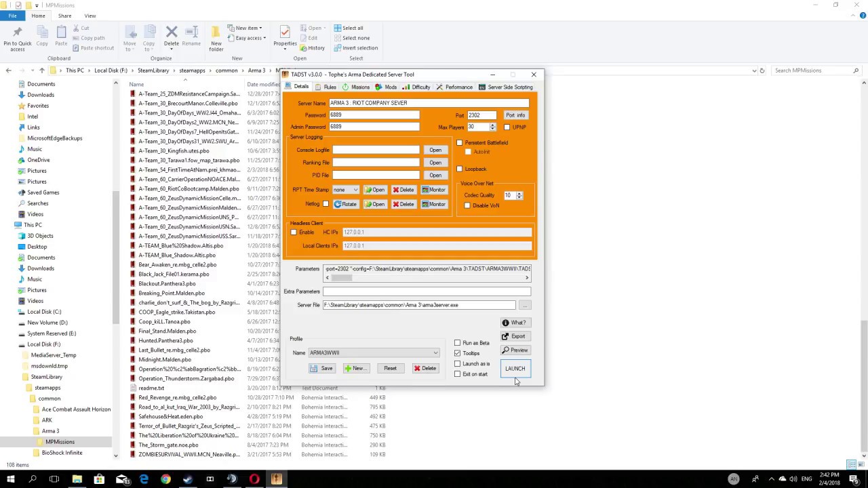868x488 pixels.
Task: Toggle Disable VoN checkbox
Action: pos(467,205)
